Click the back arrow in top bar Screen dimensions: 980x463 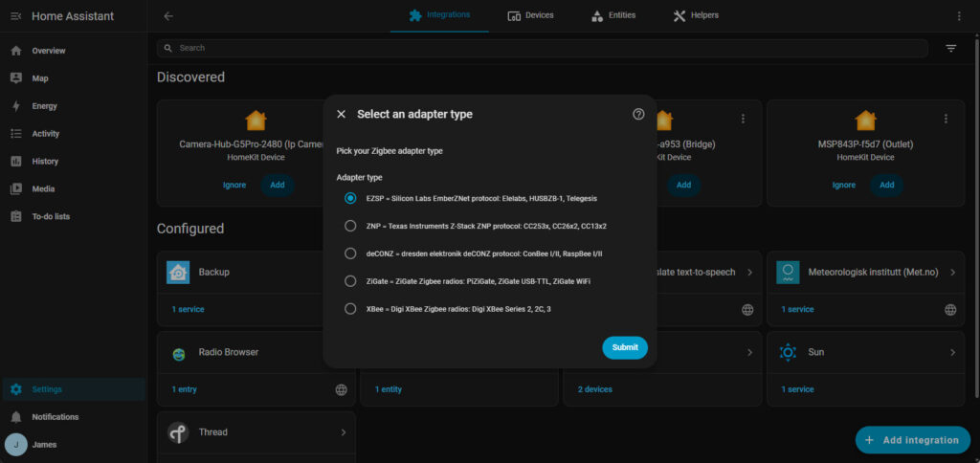(168, 16)
